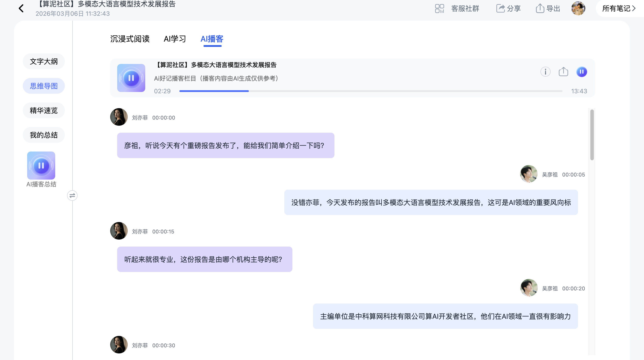Select the AI播客 tab
The height and width of the screenshot is (360, 644).
point(212,39)
